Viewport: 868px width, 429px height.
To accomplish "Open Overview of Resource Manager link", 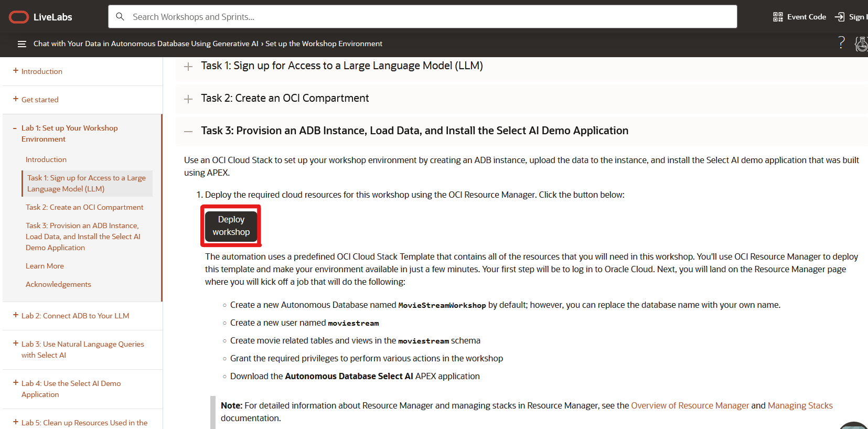I will click(x=690, y=405).
